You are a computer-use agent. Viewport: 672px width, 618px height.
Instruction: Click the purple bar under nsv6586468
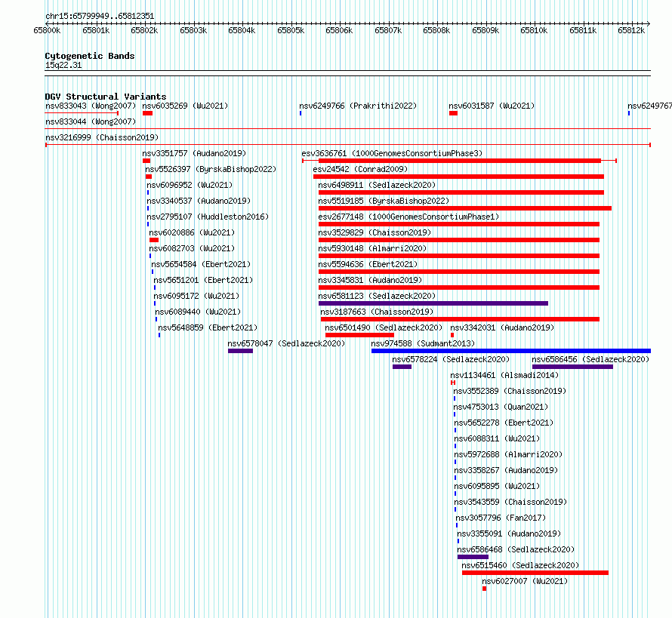473,557
